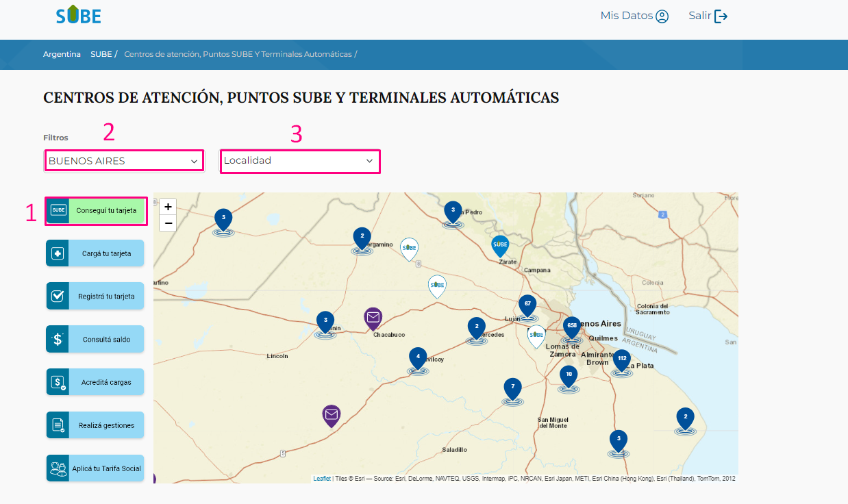The height and width of the screenshot is (504, 848).
Task: Open Centros de atención breadcrumb link
Action: 238,54
